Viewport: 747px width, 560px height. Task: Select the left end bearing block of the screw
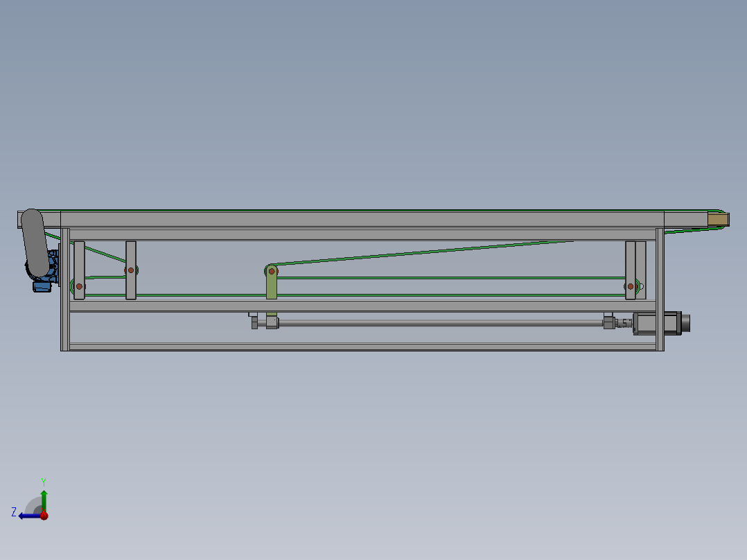tap(254, 322)
